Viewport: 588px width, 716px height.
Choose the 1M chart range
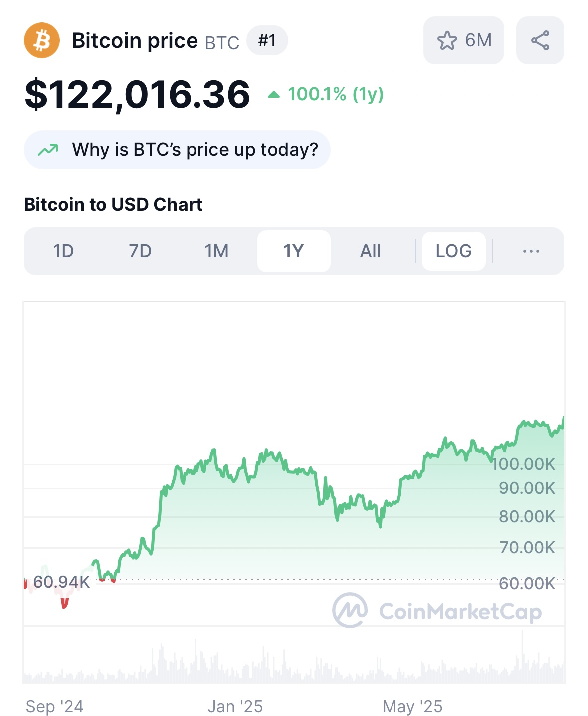pyautogui.click(x=217, y=251)
